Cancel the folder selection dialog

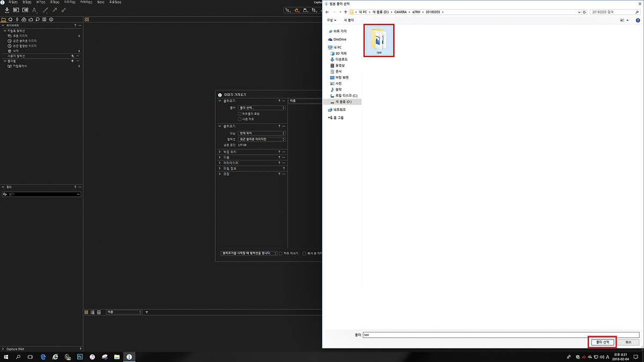click(628, 342)
